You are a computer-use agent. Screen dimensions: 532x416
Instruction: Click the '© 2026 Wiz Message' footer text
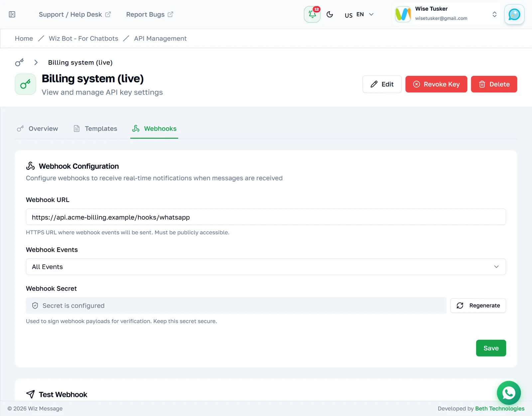pyautogui.click(x=35, y=408)
